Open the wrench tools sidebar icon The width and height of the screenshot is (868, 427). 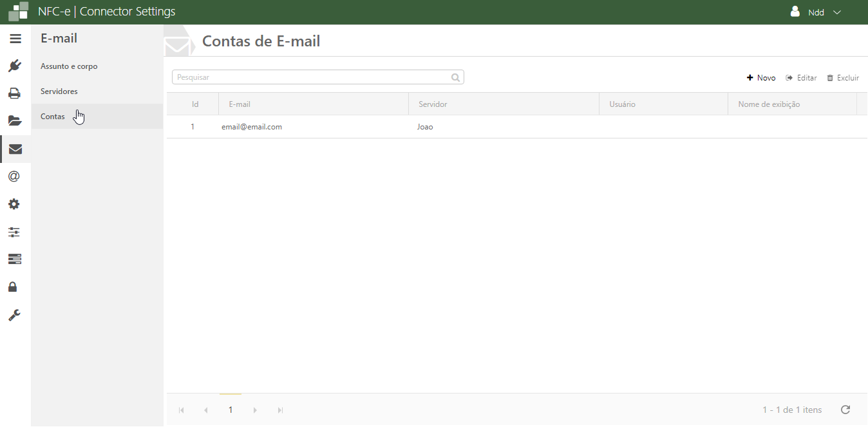pyautogui.click(x=14, y=315)
